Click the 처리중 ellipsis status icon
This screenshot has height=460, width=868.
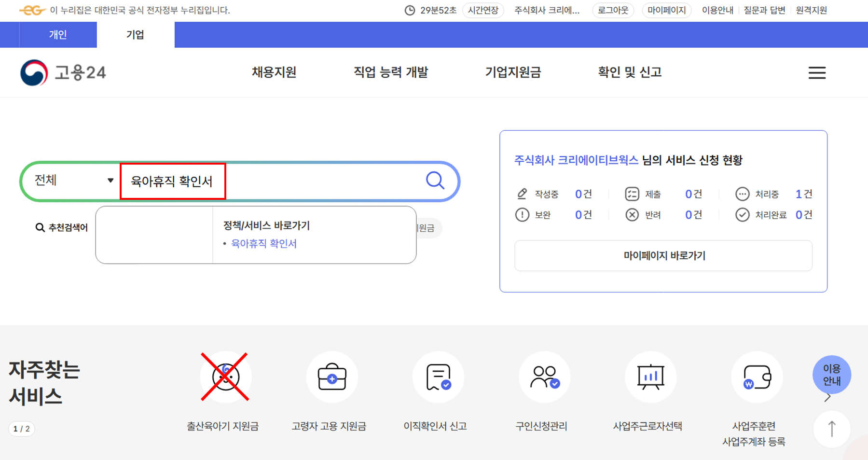(x=742, y=194)
